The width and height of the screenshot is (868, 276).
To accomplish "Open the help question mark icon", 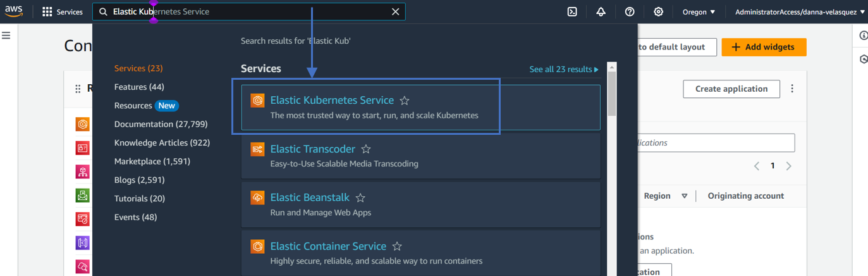I will [x=630, y=11].
